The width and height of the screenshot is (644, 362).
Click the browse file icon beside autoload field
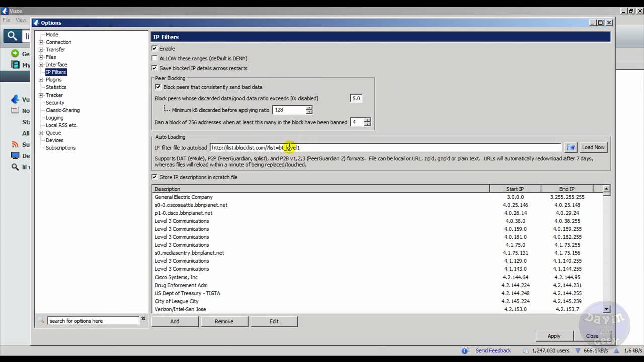point(571,147)
